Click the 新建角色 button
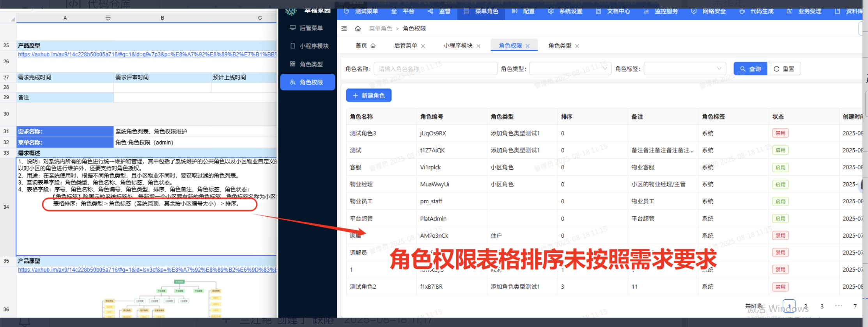 (368, 96)
